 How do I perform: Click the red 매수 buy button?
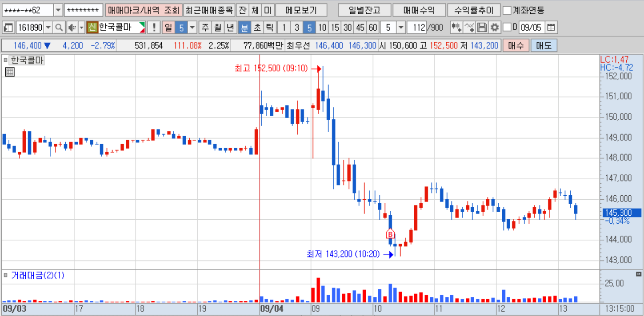(516, 45)
